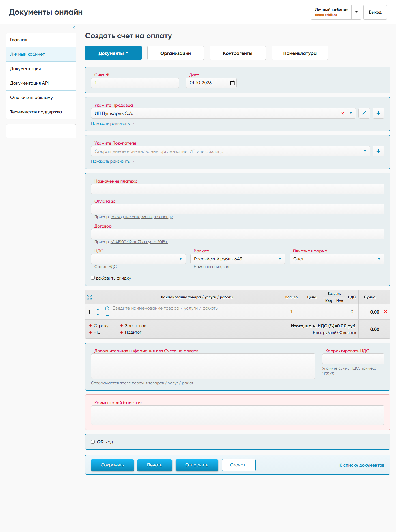Viewport: 396px width, 532px height.
Task: Delete item row 1 with red cross
Action: coord(386,312)
